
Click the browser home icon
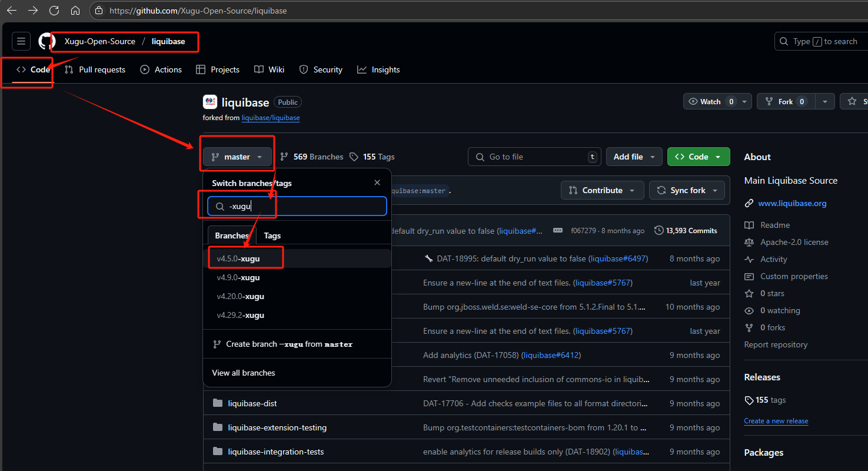pos(75,11)
